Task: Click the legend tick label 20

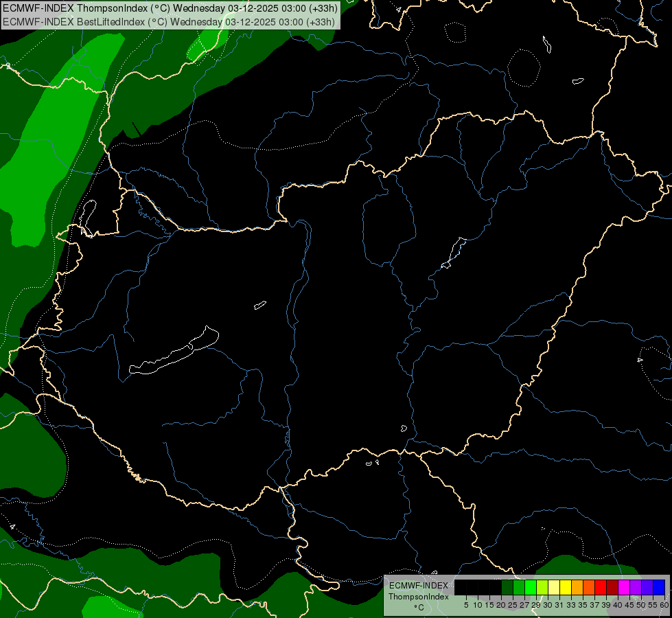Action: tap(501, 605)
